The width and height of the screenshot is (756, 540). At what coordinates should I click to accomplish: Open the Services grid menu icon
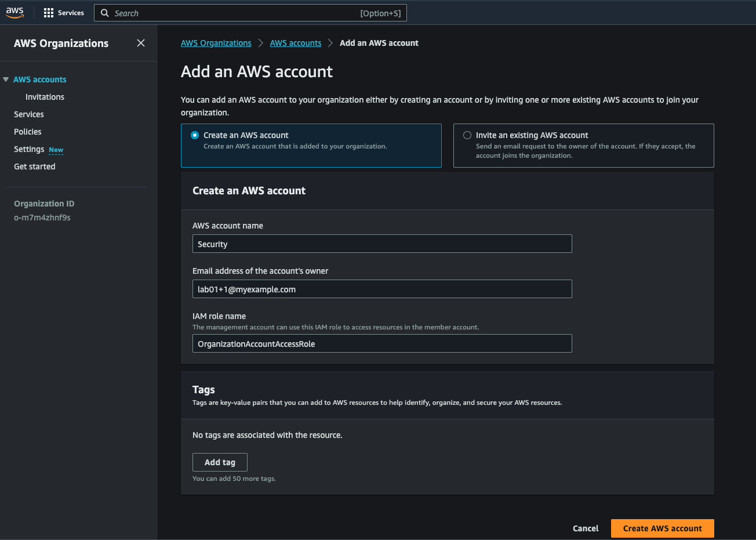(x=49, y=13)
